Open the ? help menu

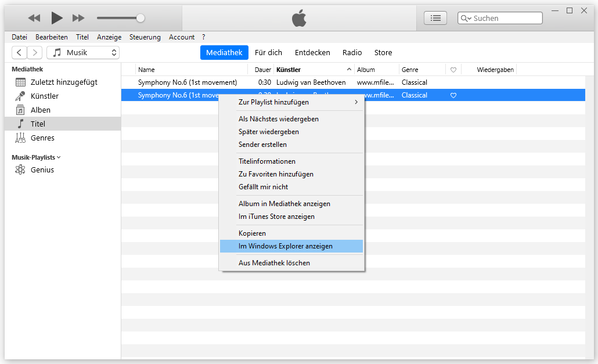(x=204, y=37)
